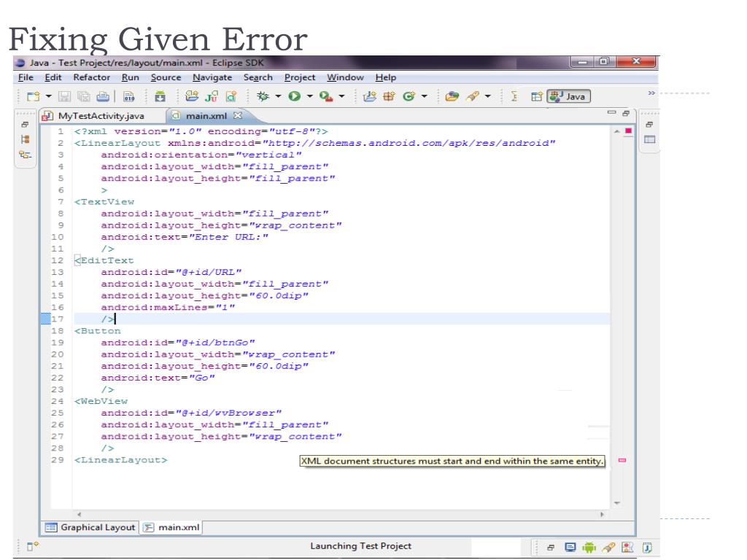The image size is (747, 560).
Task: Click the binary 010 toolbar icon
Action: [128, 97]
